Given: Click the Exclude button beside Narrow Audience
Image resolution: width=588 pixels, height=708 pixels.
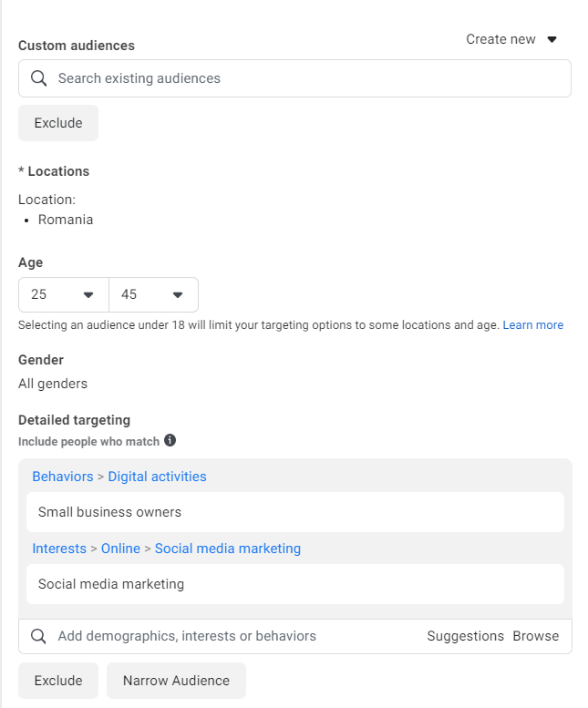Looking at the screenshot, I should point(58,681).
